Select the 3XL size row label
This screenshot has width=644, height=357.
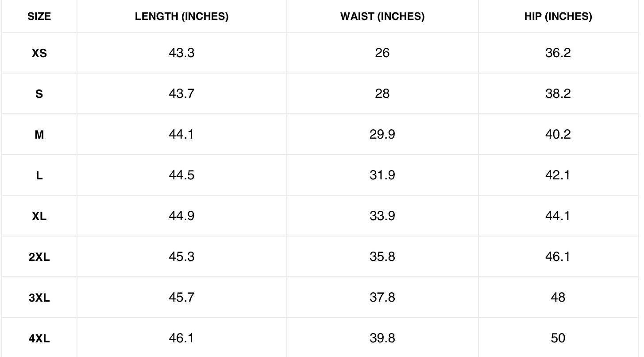(x=39, y=298)
